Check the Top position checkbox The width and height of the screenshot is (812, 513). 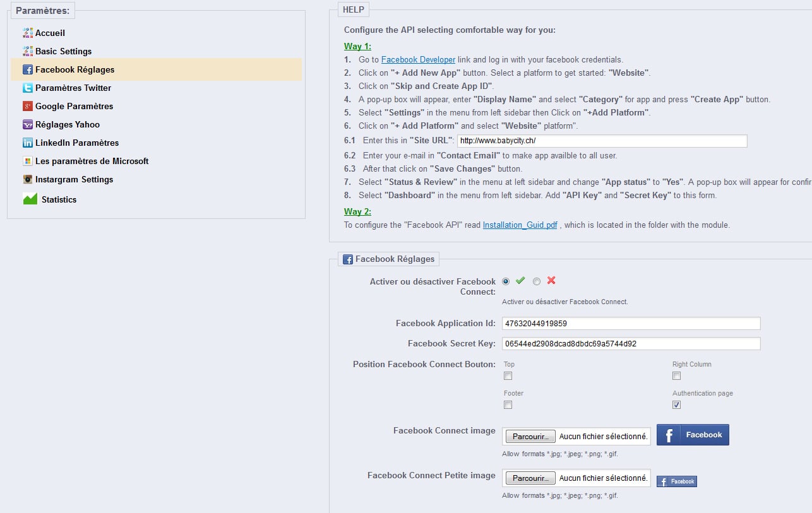(508, 376)
